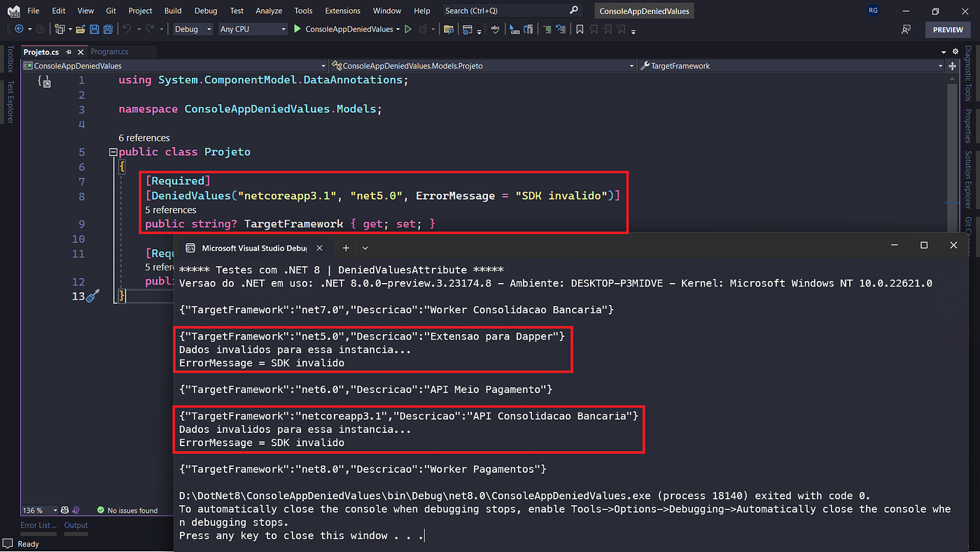This screenshot has height=552, width=980.
Task: Click the Open File folder icon
Action: 80,29
